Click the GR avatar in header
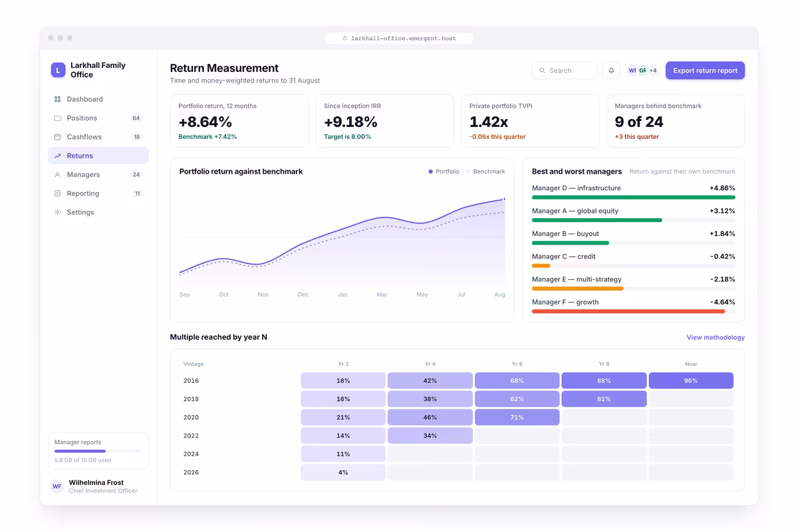The image size is (798, 532). (642, 70)
